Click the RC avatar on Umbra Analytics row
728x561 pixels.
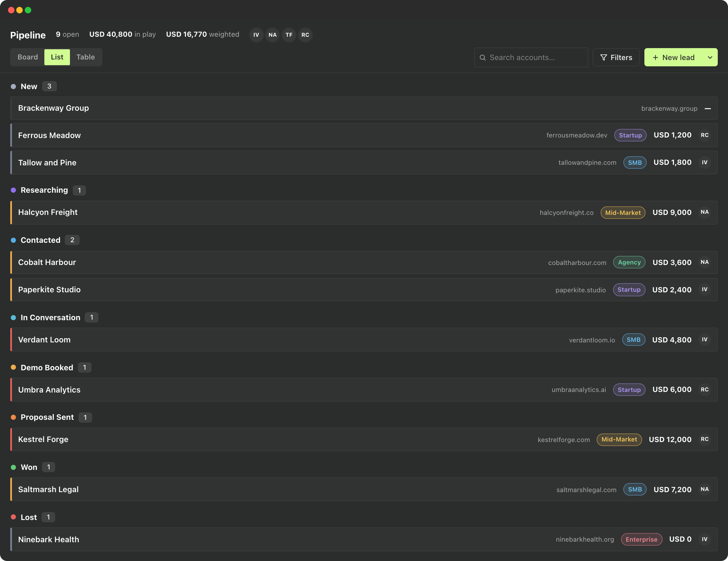click(x=704, y=390)
